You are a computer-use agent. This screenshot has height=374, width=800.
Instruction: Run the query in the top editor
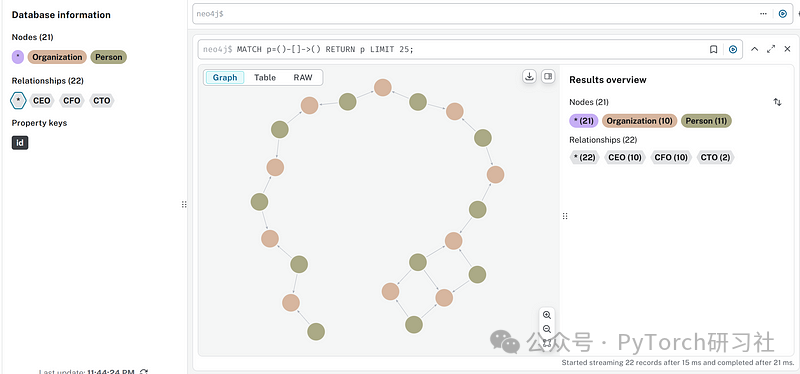click(783, 14)
